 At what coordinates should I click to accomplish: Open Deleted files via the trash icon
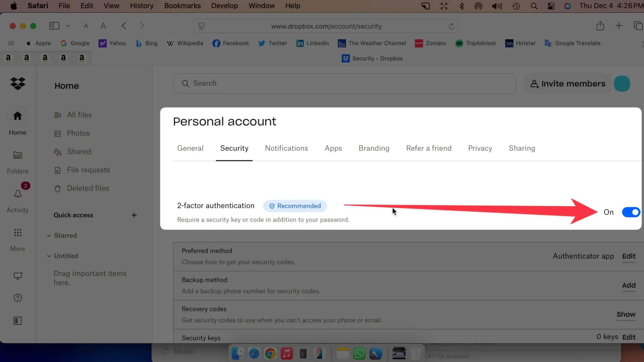point(58,188)
